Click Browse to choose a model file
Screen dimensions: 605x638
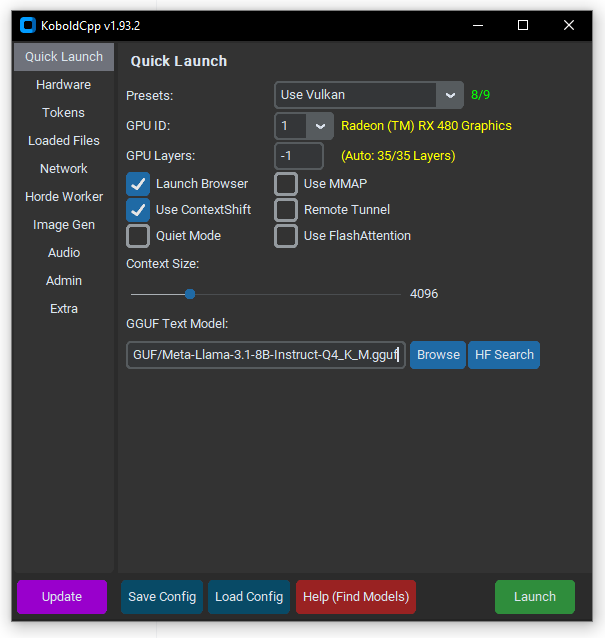(x=438, y=355)
